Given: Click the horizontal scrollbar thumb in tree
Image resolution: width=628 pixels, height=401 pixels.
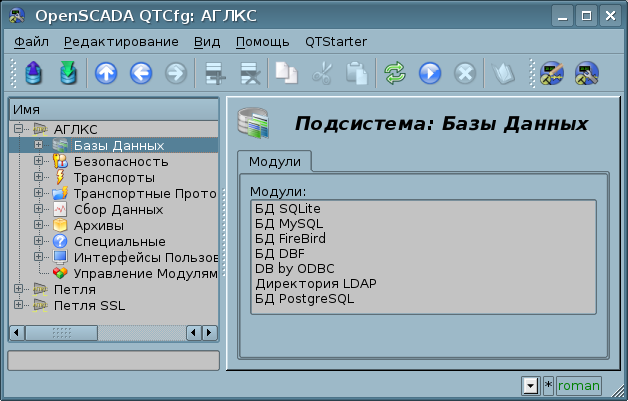Looking at the screenshot, I should 61,333.
